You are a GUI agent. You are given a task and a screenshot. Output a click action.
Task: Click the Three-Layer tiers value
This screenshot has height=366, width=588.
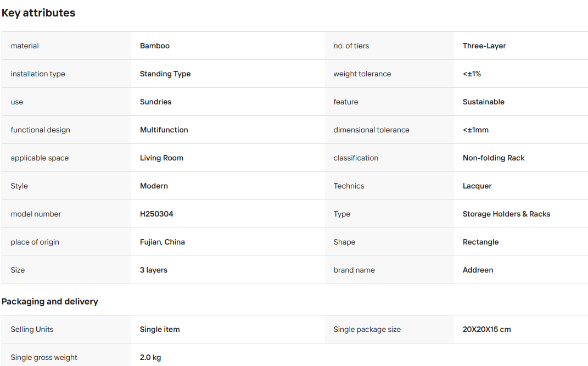tap(484, 46)
